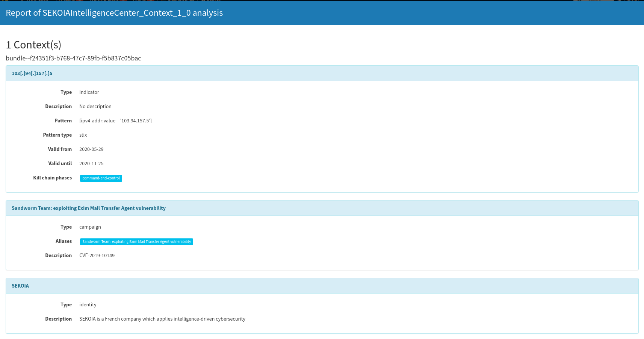Click the command-and-control kill chain badge
The image size is (644, 339).
101,178
